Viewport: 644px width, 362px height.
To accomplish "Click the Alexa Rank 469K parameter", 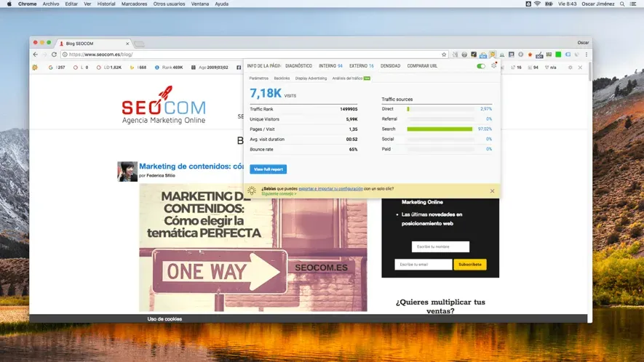I will (168, 68).
